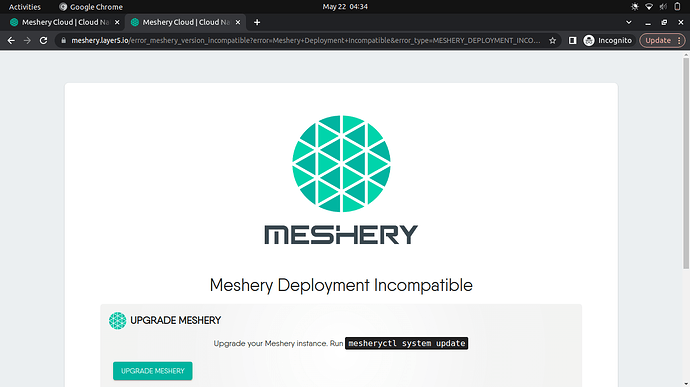Bookmark this page with the star icon
This screenshot has width=690, height=387.
[552, 41]
